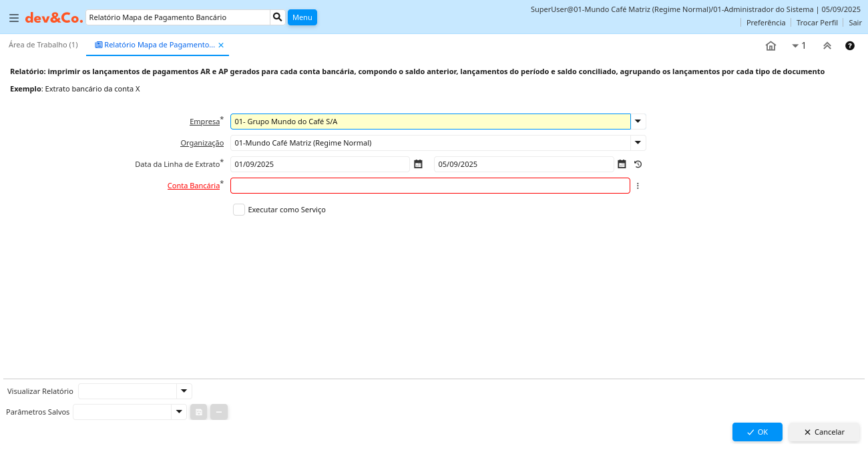The image size is (868, 450).
Task: Open the hamburger menu icon
Action: click(x=14, y=18)
